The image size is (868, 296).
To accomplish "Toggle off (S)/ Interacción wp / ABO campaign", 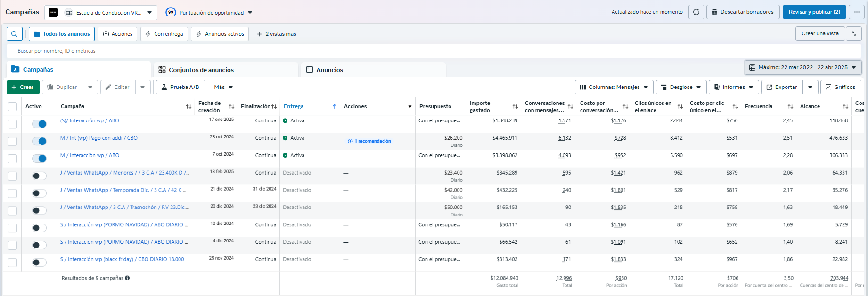I will [x=39, y=124].
